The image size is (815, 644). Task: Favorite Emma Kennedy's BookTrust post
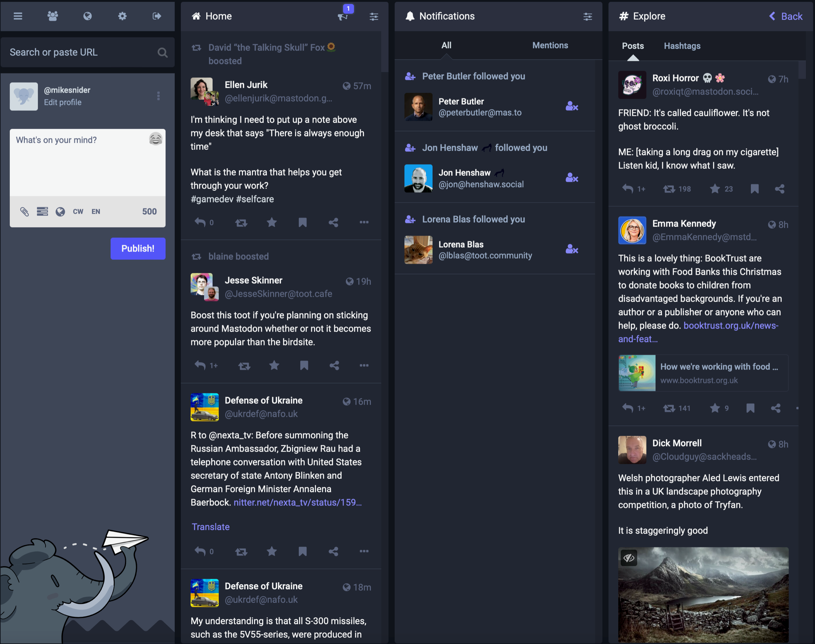click(715, 408)
